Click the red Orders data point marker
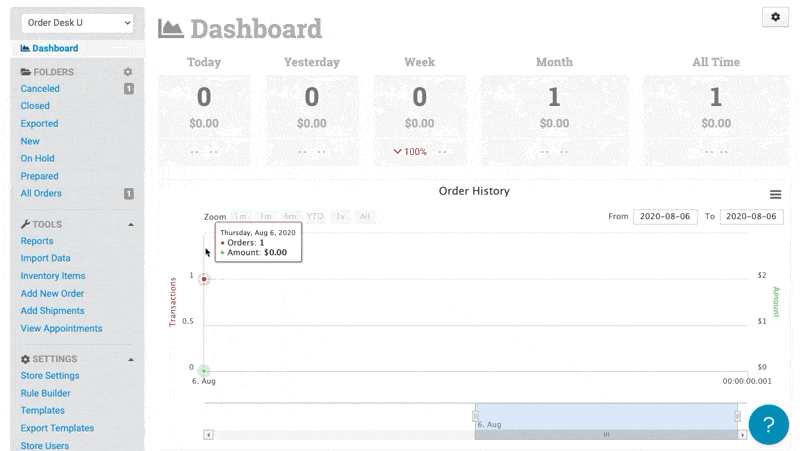Viewport: 800px width, 451px height. [x=204, y=279]
